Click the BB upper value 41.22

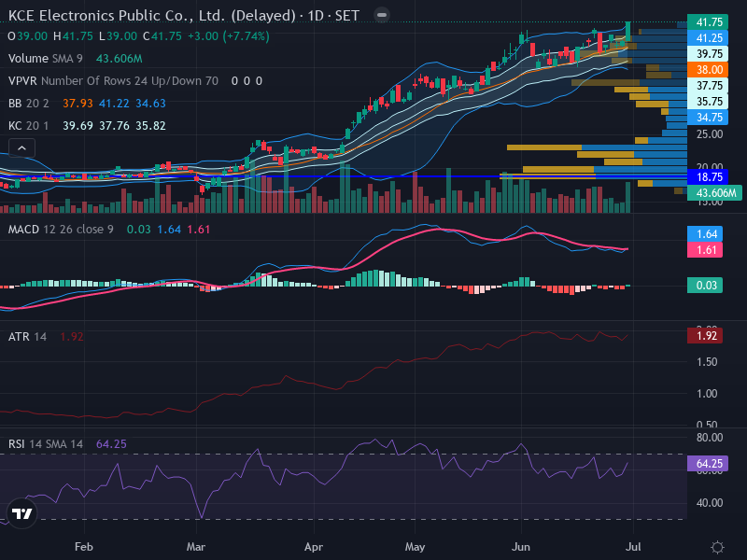[x=114, y=104]
